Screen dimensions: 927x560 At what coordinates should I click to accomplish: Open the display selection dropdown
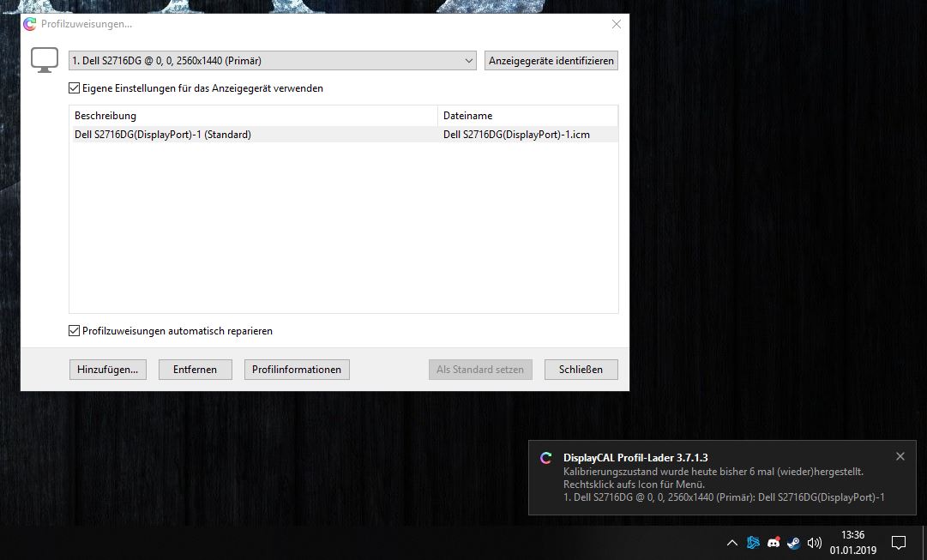click(x=273, y=60)
